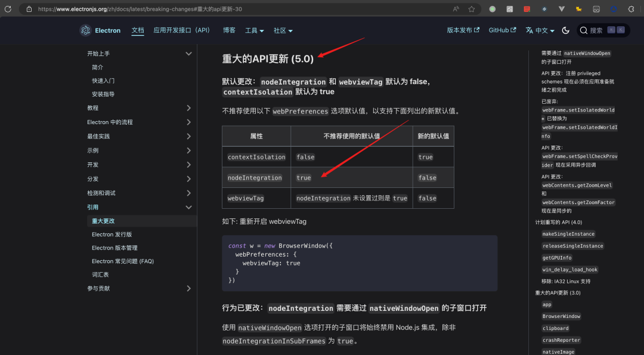Jump to 计划重写的 API (4.0) in outline
The image size is (644, 355).
pos(559,223)
